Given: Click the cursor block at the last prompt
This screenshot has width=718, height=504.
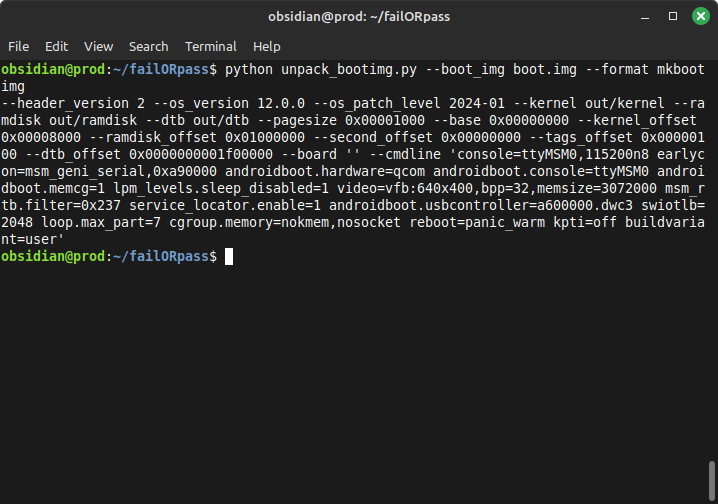Looking at the screenshot, I should click(x=229, y=257).
